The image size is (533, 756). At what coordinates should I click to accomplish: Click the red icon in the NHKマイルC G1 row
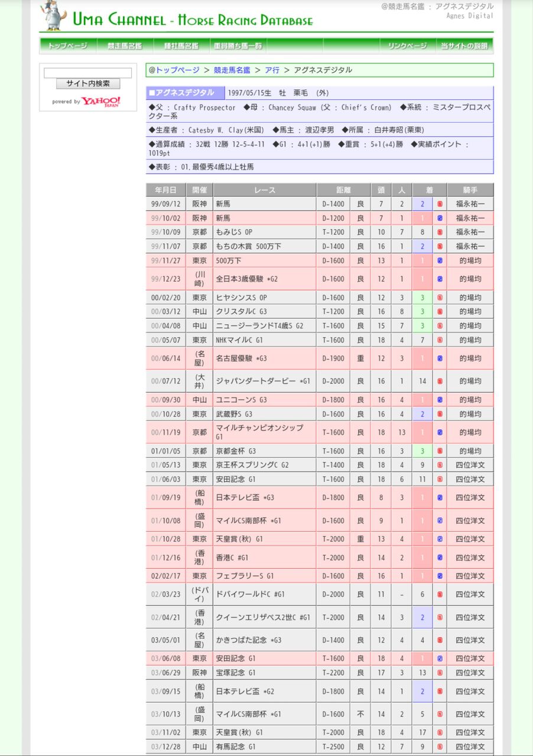[440, 340]
